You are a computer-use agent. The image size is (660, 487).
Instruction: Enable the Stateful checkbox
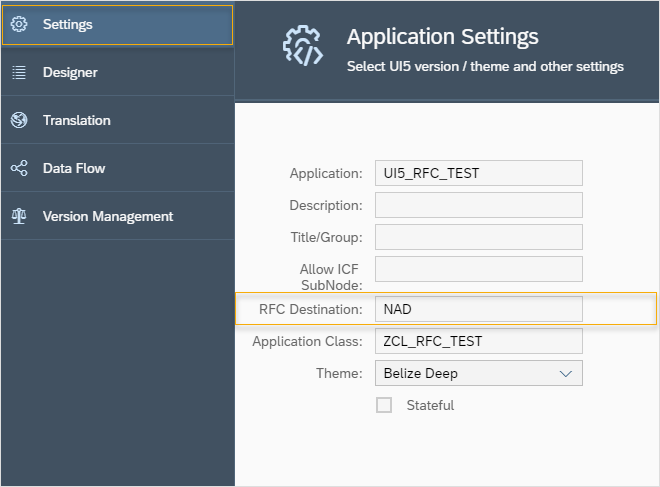[x=384, y=405]
